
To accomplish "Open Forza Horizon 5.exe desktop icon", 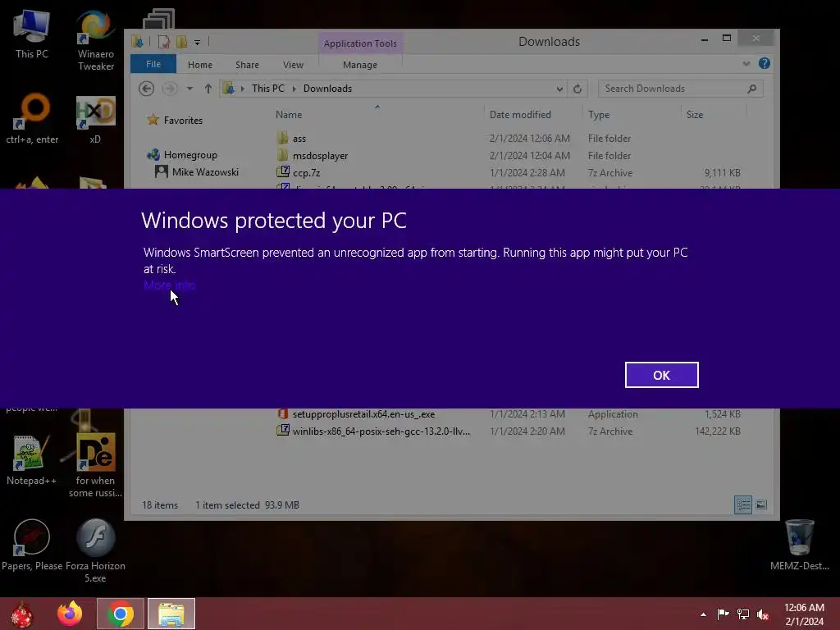I will point(95,550).
